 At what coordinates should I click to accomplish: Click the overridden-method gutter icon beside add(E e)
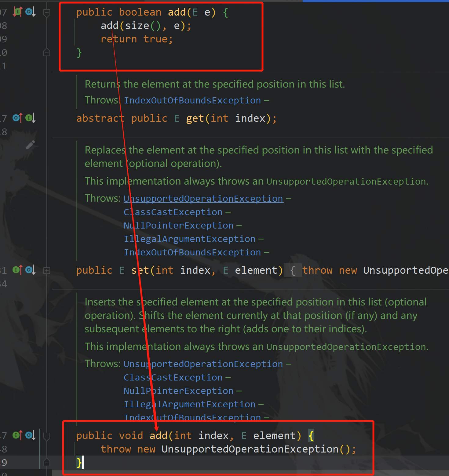click(x=30, y=12)
